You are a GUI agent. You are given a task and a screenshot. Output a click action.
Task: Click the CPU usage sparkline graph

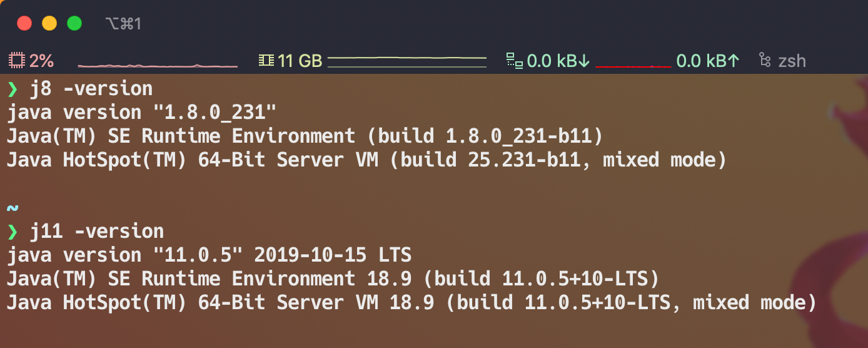pos(157,64)
